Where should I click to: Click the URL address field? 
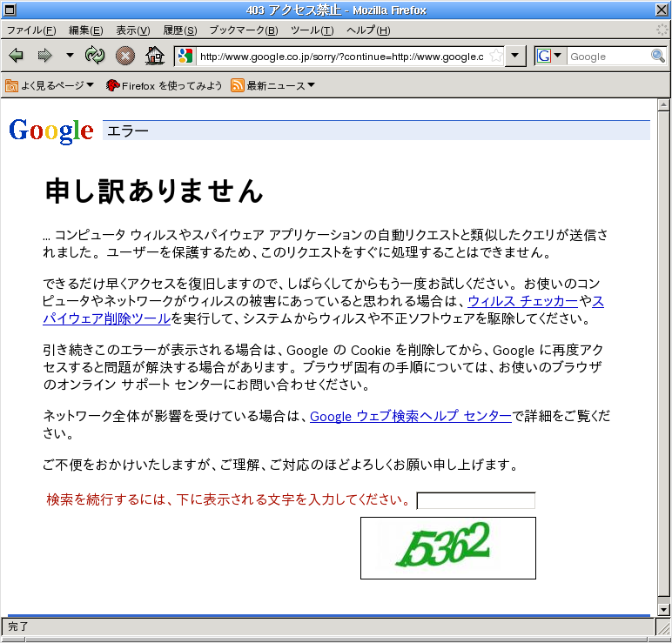pyautogui.click(x=342, y=57)
